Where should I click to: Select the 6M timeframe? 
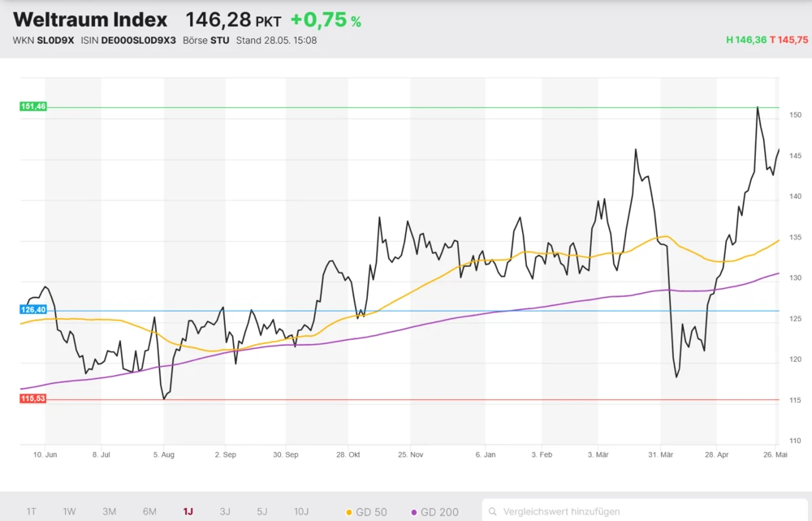click(149, 511)
